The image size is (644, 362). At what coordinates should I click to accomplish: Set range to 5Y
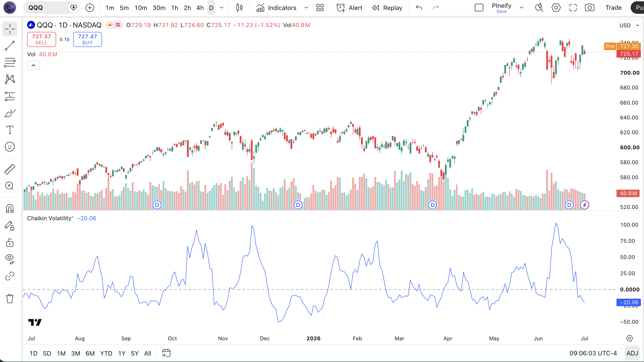tap(135, 353)
